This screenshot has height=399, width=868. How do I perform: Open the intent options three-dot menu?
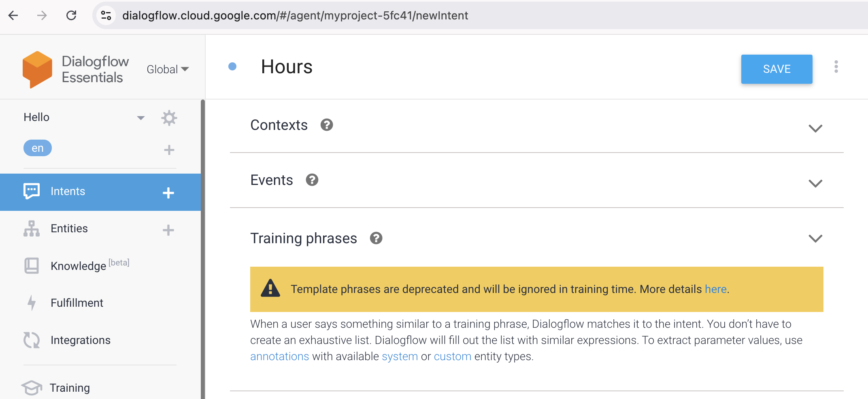click(836, 67)
